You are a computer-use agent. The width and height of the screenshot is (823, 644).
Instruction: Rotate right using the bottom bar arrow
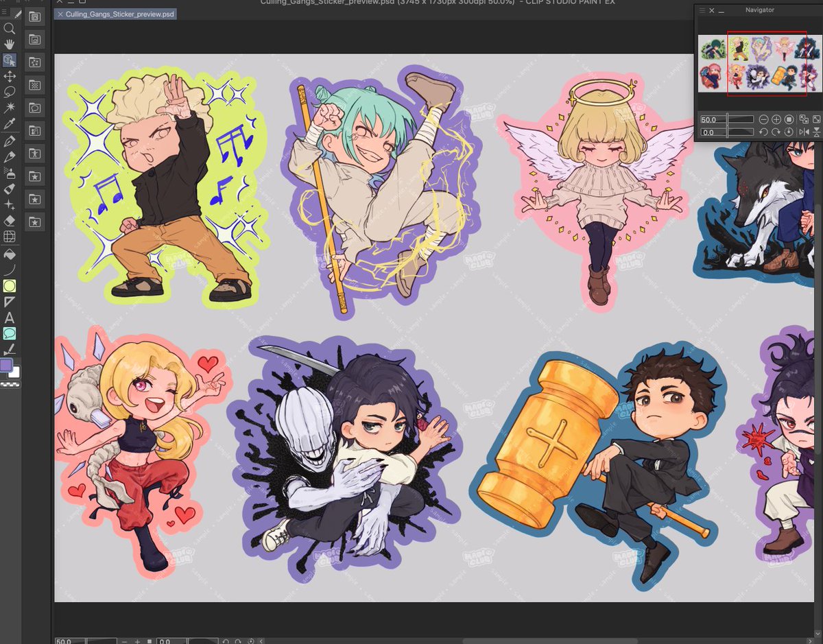238,641
